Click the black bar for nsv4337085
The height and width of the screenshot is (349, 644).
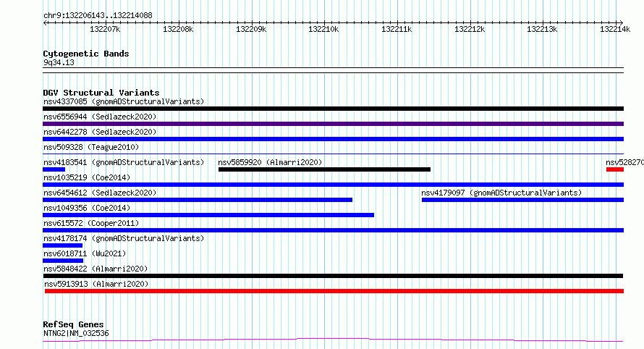click(x=333, y=109)
